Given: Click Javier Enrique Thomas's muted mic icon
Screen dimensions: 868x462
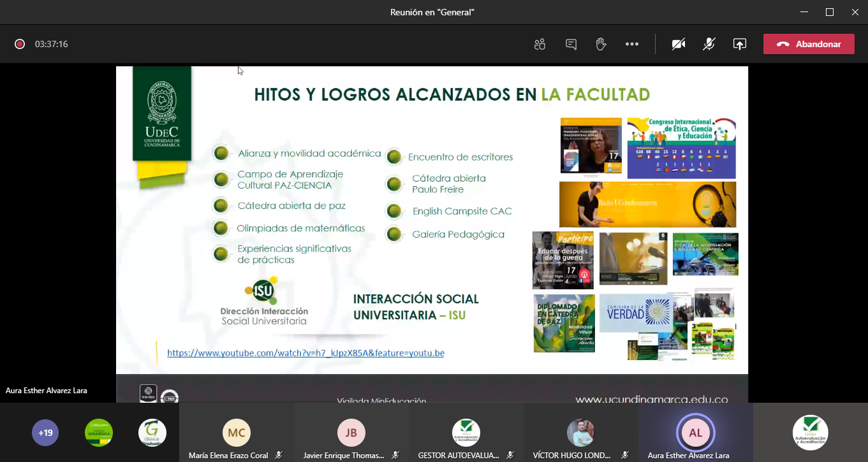Looking at the screenshot, I should [395, 456].
